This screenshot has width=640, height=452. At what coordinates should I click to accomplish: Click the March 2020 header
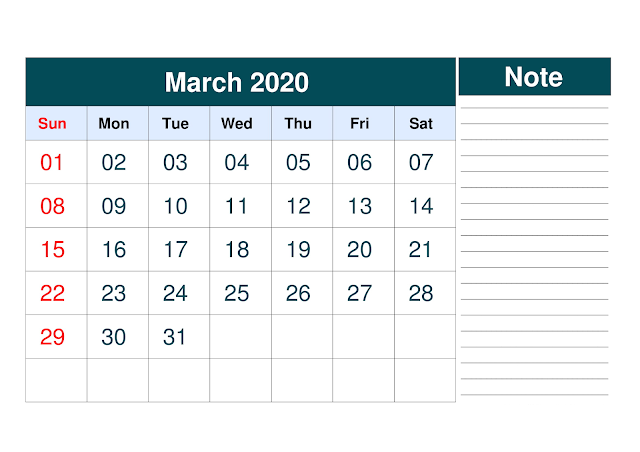tap(237, 82)
